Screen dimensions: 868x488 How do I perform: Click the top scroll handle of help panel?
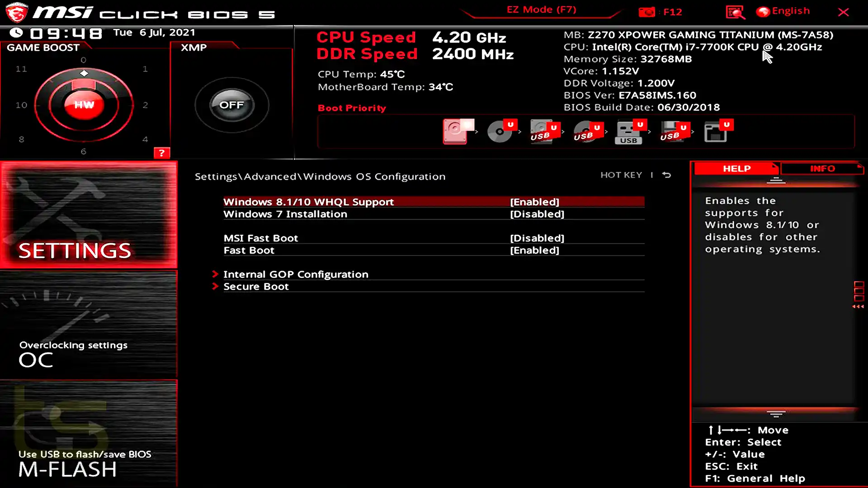(x=776, y=181)
